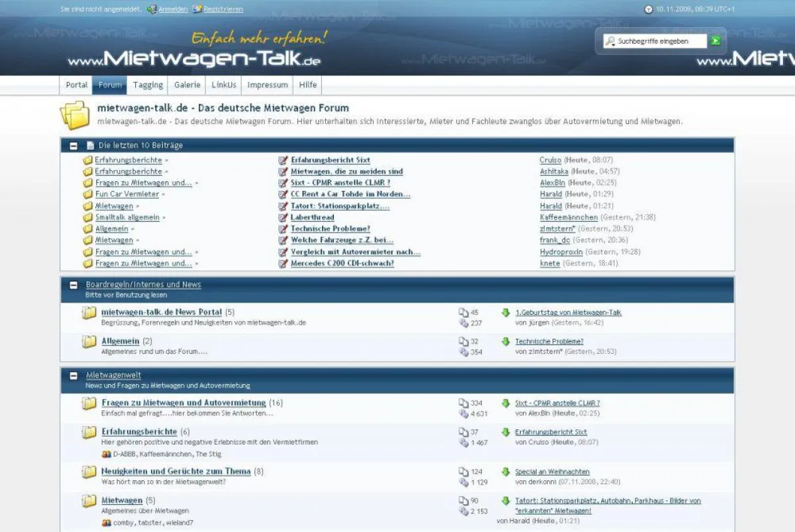This screenshot has height=532, width=795.
Task: Collapse the Boardregeln/Internes und News category
Action: [74, 285]
